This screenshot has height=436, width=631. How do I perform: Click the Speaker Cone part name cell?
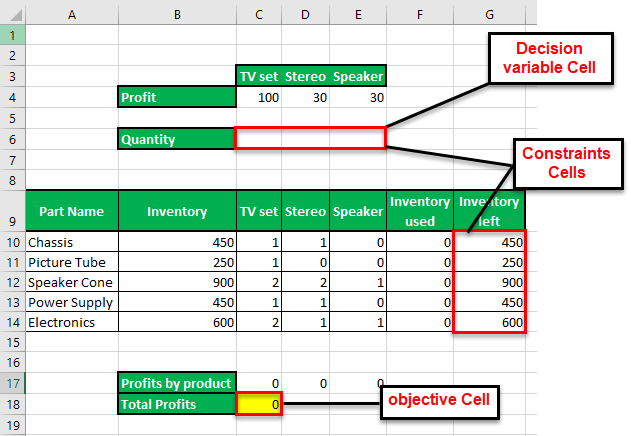coord(72,282)
